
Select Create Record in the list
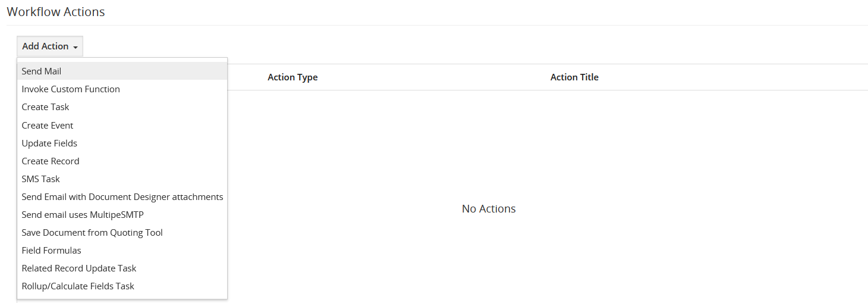(122, 161)
